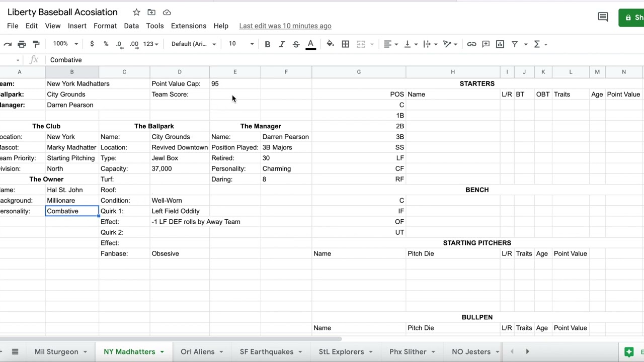Star the Liberty Baseball document

coord(136,12)
